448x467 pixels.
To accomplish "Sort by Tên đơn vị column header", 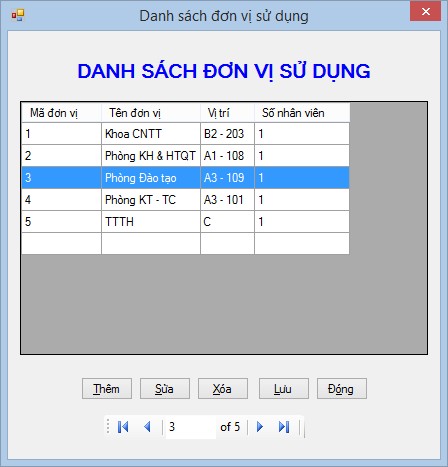I will pos(151,113).
